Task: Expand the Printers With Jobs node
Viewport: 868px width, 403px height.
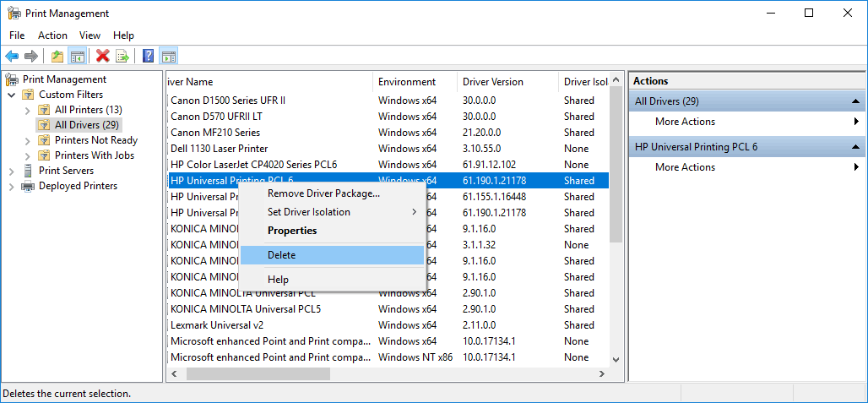Action: click(x=28, y=156)
